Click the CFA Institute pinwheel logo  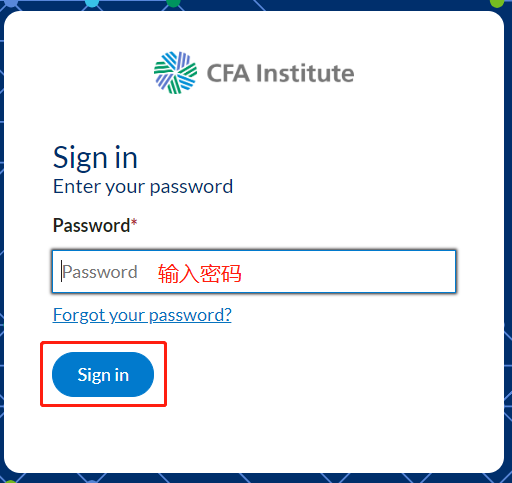[x=175, y=73]
